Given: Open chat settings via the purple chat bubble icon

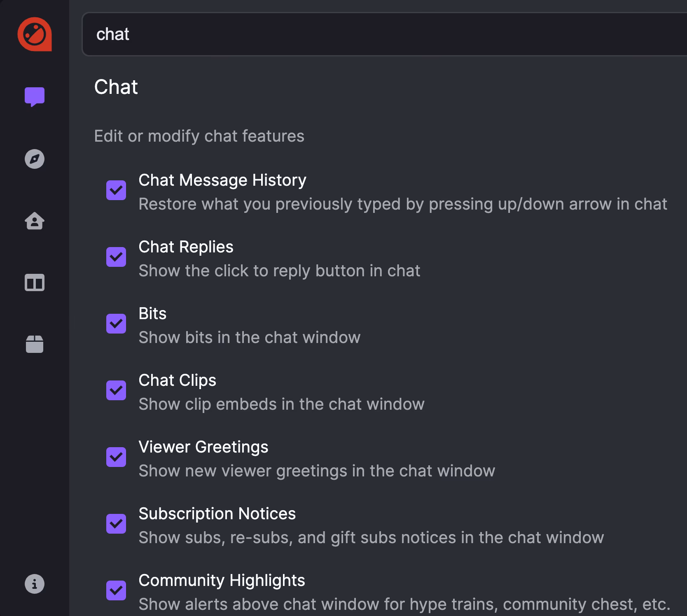Looking at the screenshot, I should (35, 97).
